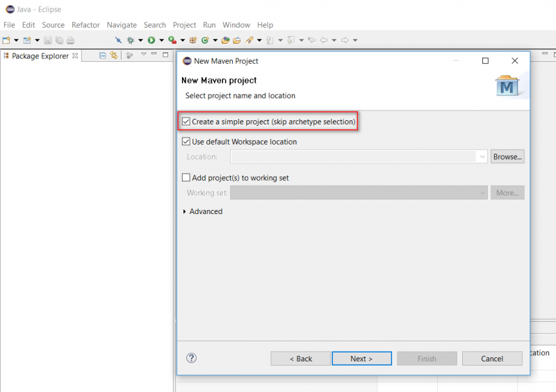Minimize the Package Explorer view
This screenshot has width=556, height=392.
(154, 54)
